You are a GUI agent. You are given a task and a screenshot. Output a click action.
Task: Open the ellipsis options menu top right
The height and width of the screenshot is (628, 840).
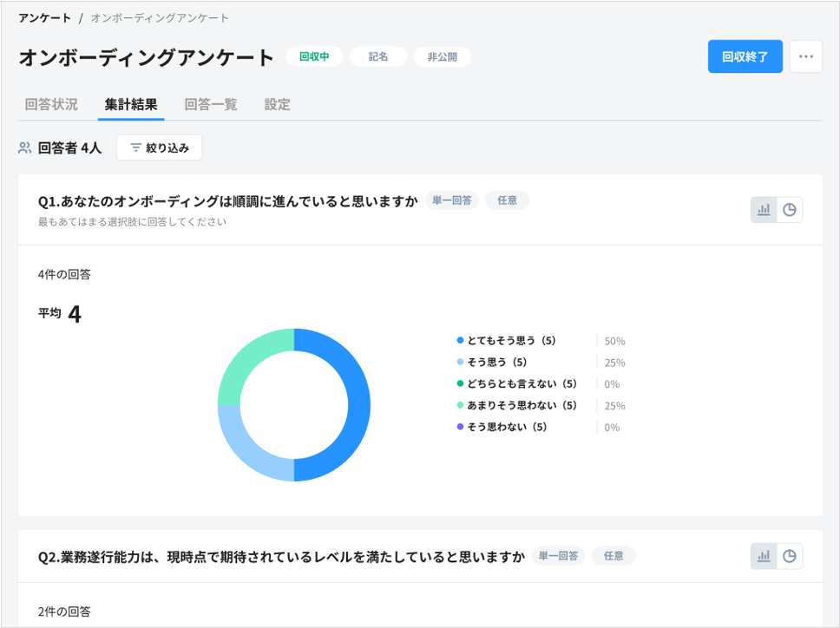click(x=805, y=56)
